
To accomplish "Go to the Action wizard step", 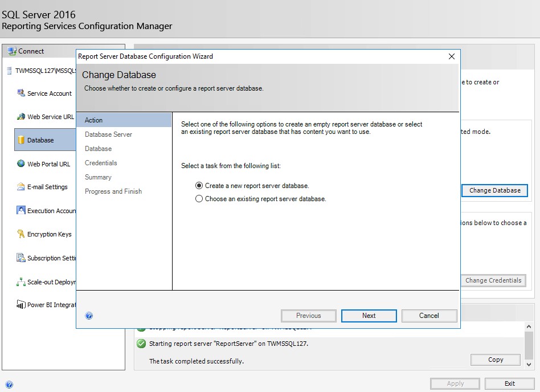I will [x=124, y=120].
